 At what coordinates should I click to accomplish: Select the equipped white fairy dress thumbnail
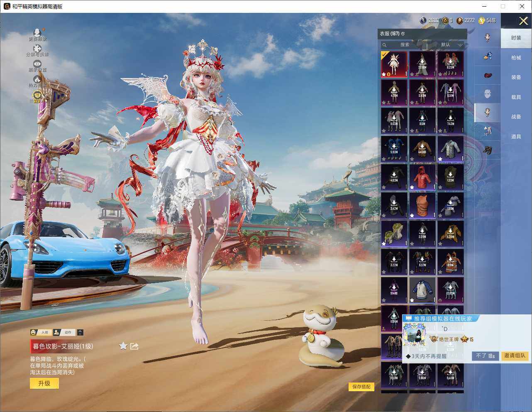tap(394, 64)
